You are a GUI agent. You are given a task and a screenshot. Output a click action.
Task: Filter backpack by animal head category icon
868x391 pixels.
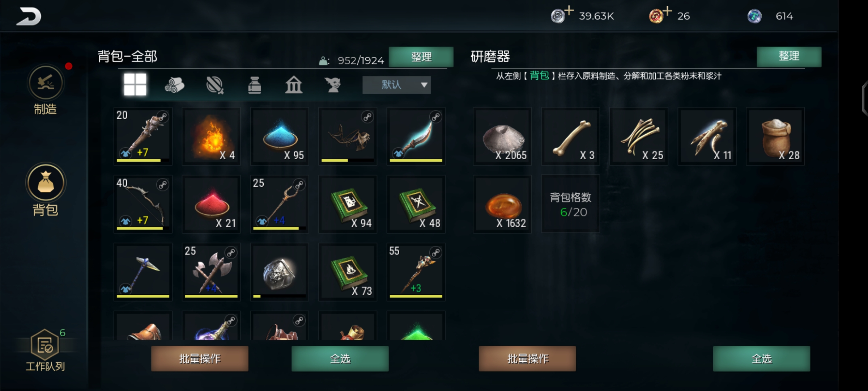click(x=333, y=85)
